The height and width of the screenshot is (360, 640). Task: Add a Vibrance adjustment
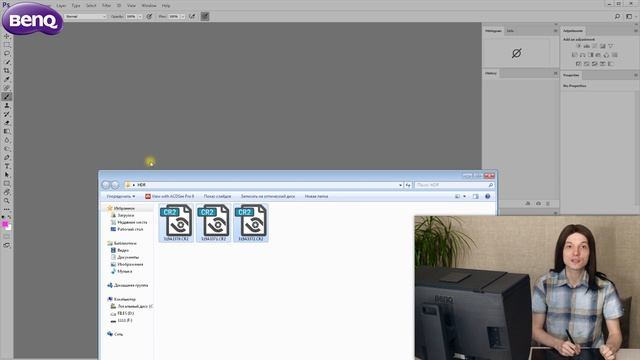click(611, 46)
